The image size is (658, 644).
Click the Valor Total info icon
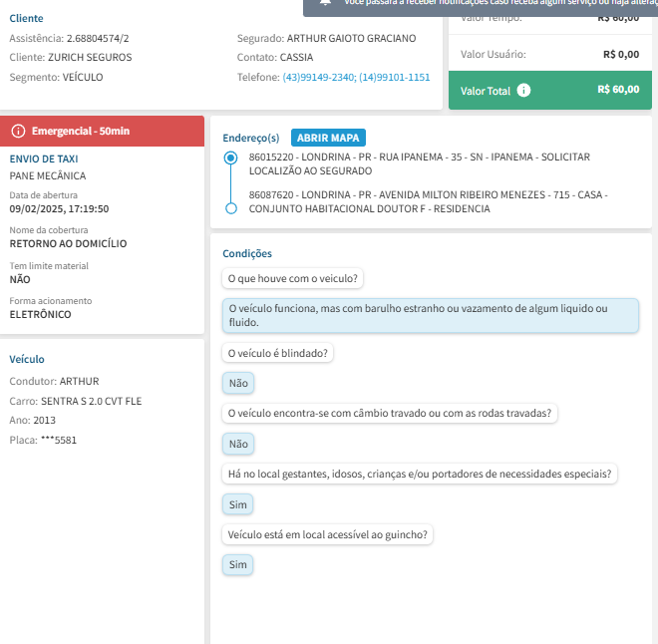[523, 90]
